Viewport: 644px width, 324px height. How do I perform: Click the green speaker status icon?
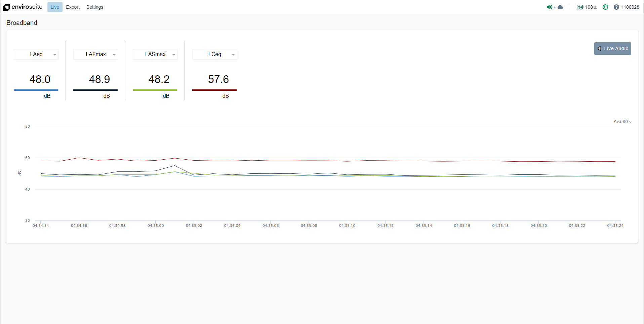[x=549, y=7]
